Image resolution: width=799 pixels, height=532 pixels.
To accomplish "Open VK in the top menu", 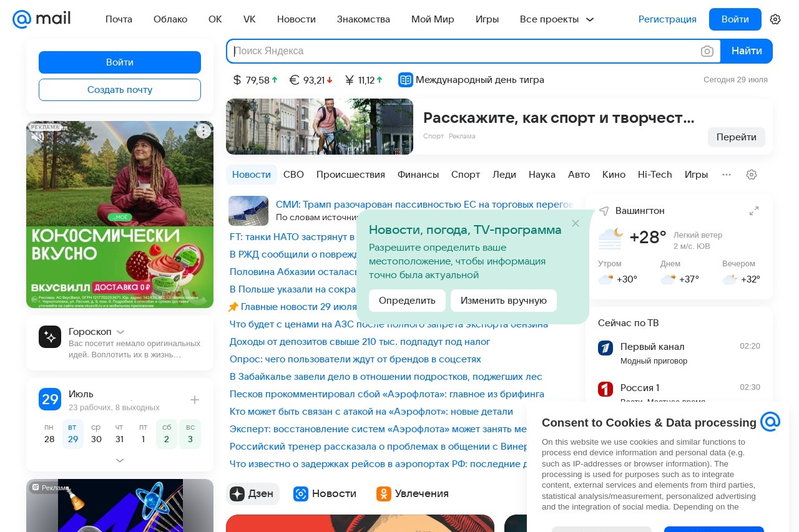I will 250,19.
